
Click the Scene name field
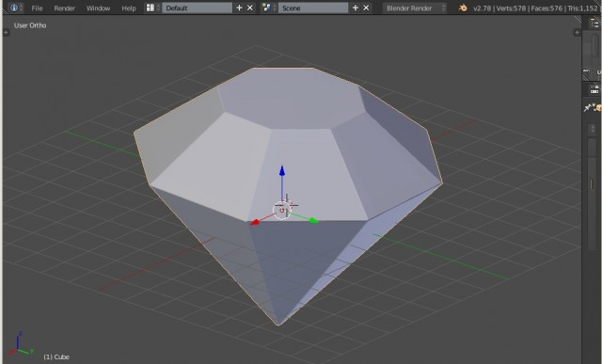click(313, 8)
